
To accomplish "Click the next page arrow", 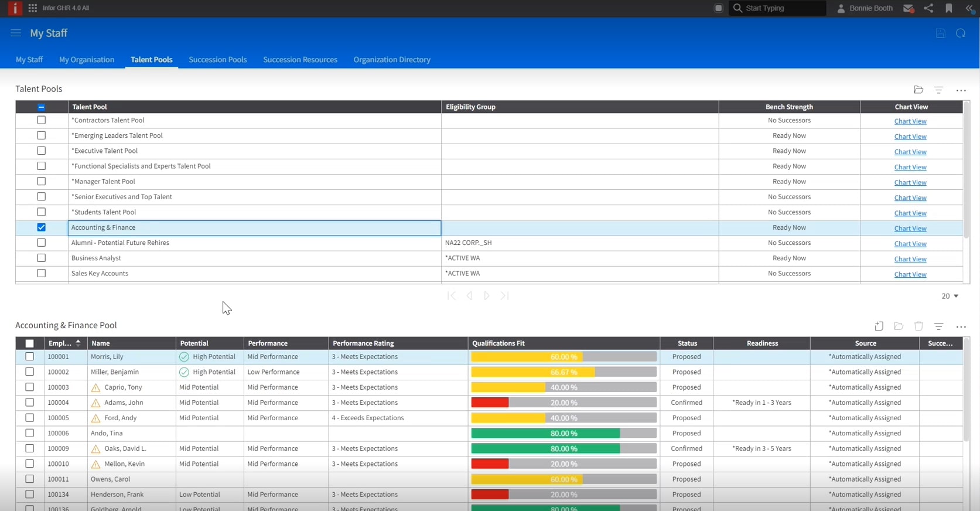I will [x=486, y=296].
